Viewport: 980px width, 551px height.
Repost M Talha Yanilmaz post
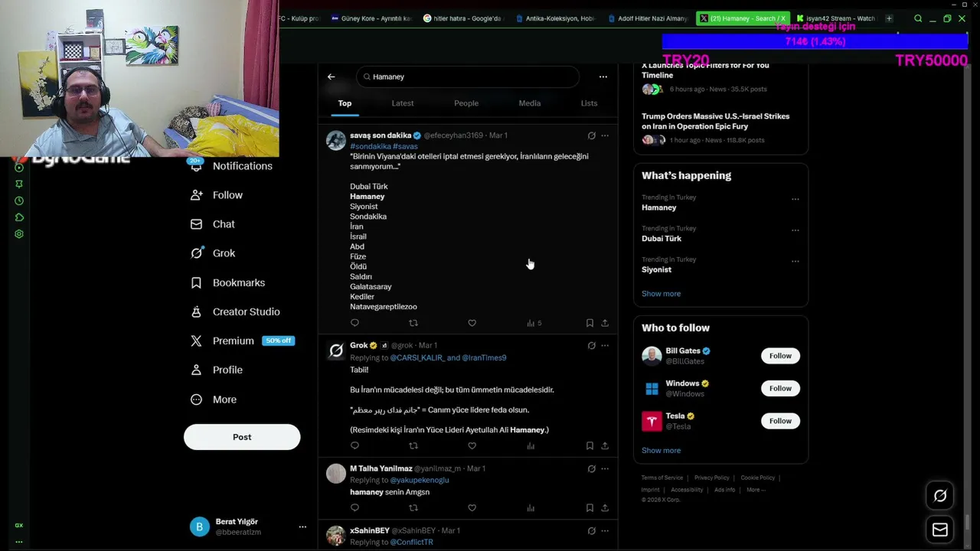[x=413, y=507]
